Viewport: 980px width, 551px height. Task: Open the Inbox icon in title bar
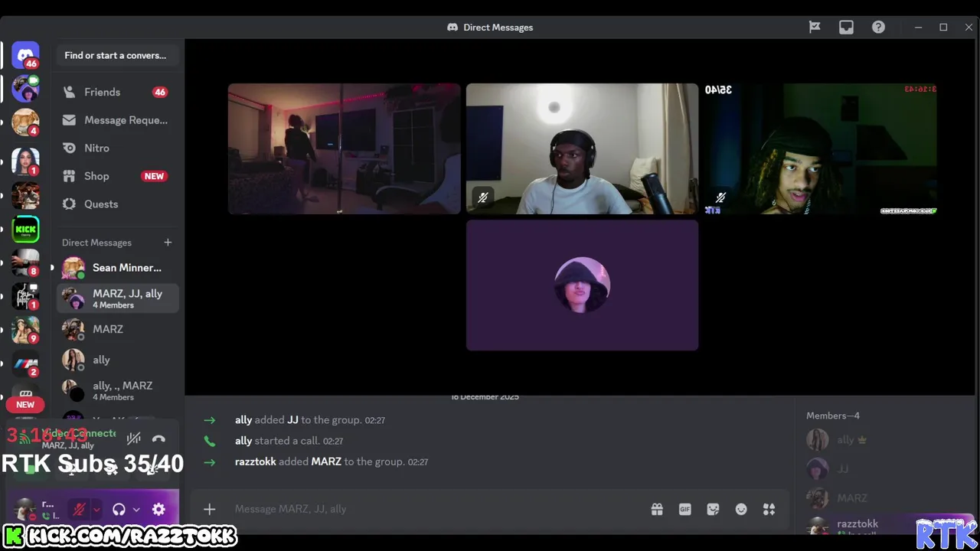(846, 27)
